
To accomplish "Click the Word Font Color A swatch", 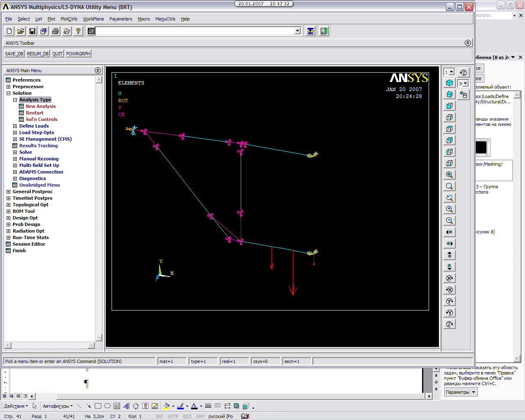I will 194,406.
